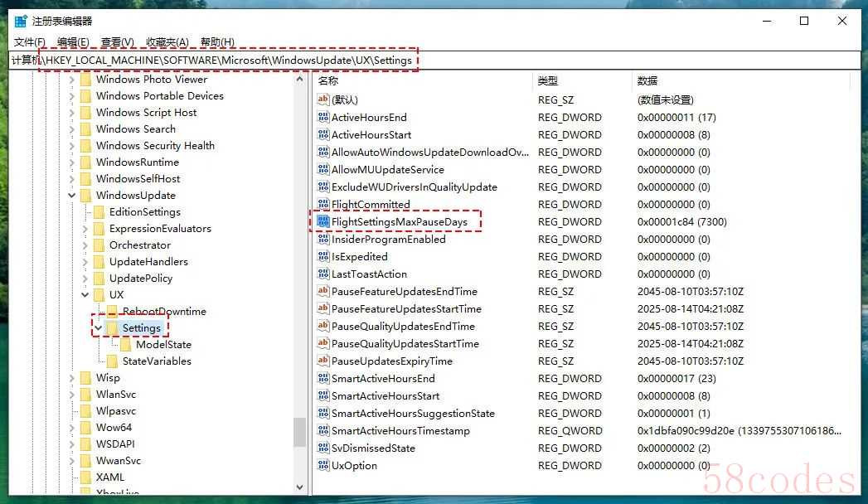
Task: Expand the WlanSvc tree node
Action: coord(72,395)
